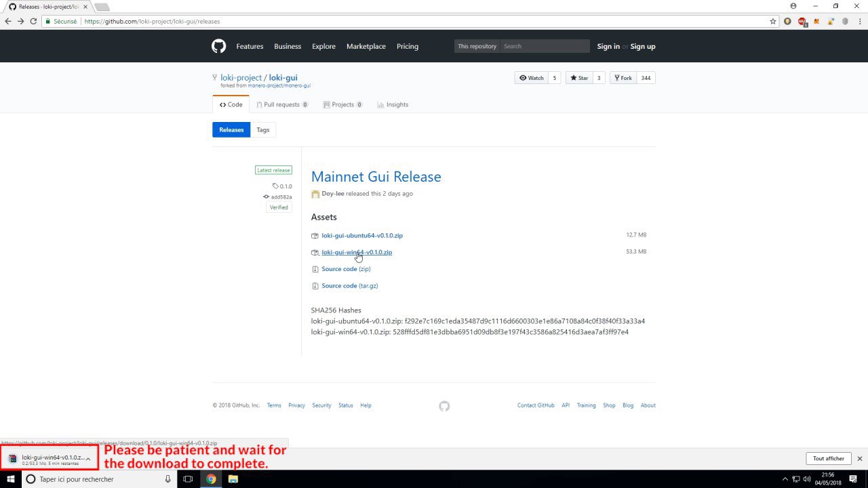Download Source code (zip)
This screenshot has height=488, width=868.
[346, 269]
